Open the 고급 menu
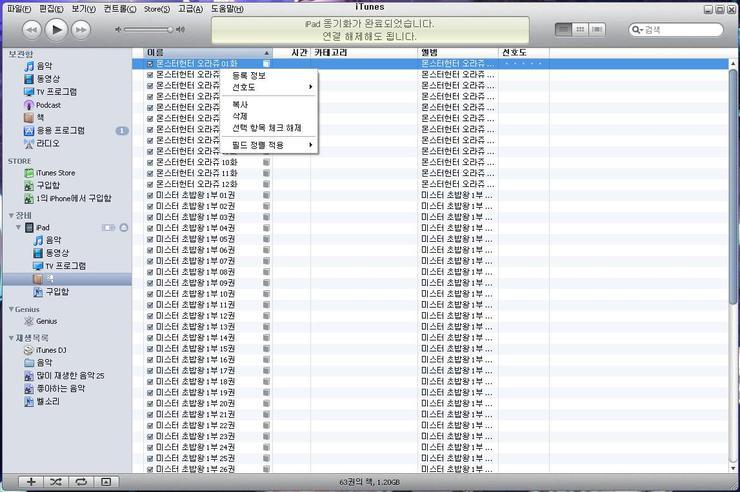Screen dimensions: 740x492 [189, 9]
